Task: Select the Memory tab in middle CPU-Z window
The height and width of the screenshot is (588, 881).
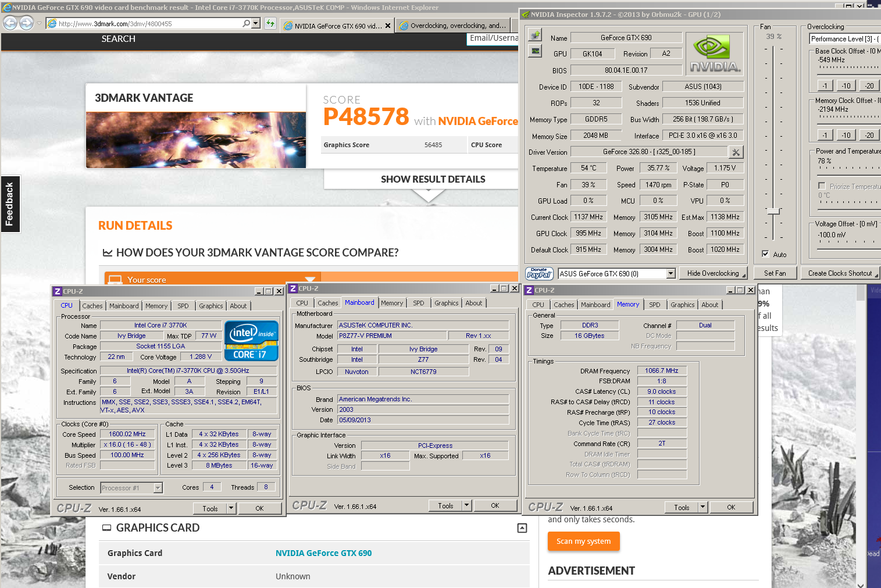Action: point(392,303)
